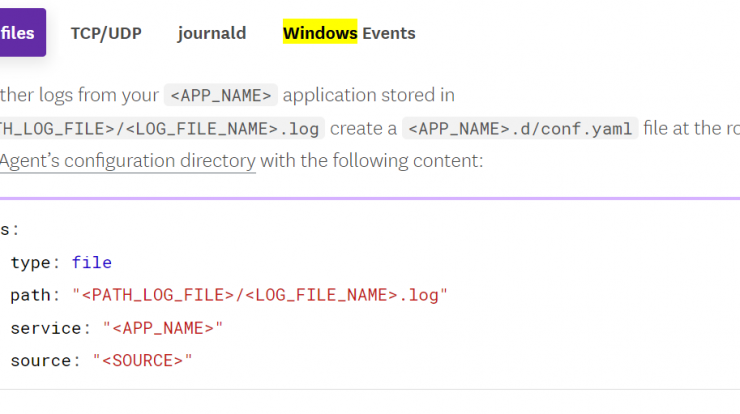
Task: Click the <LOG_FILE_NAME>.log inline code in paragraph
Action: [161, 128]
